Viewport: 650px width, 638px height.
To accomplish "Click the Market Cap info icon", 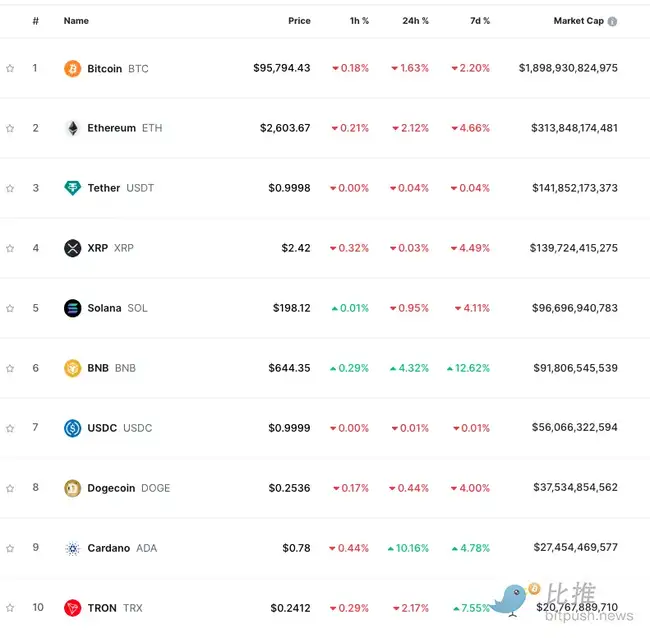I will click(612, 21).
